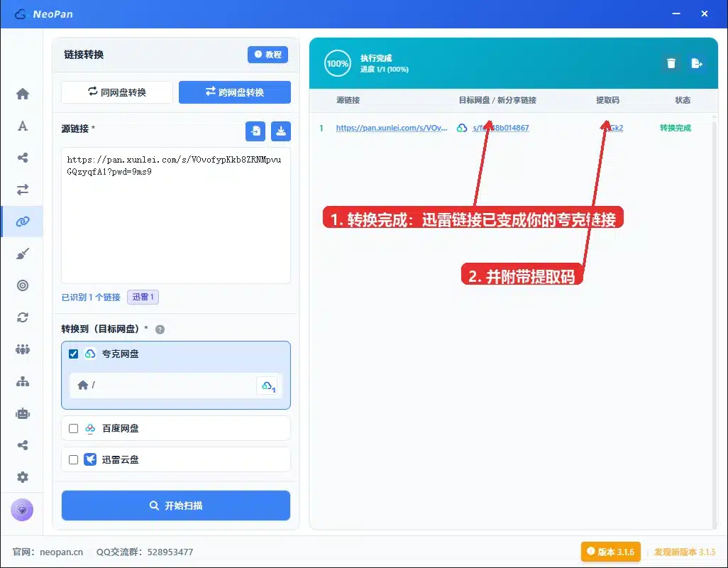Click the download icon beside 源链接
Viewport: 728px width, 568px height.
point(281,131)
